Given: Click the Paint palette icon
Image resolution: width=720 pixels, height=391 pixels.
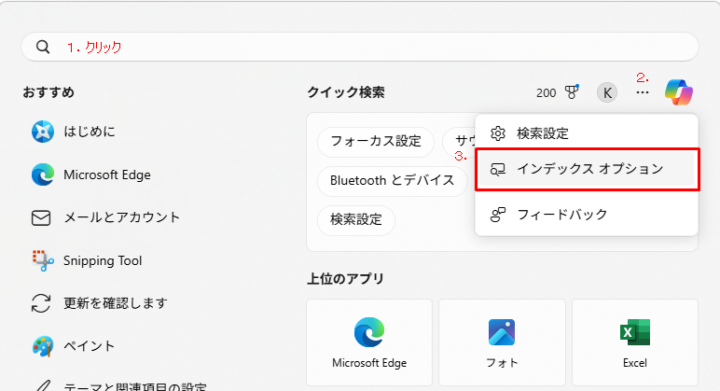Looking at the screenshot, I should pyautogui.click(x=43, y=346).
